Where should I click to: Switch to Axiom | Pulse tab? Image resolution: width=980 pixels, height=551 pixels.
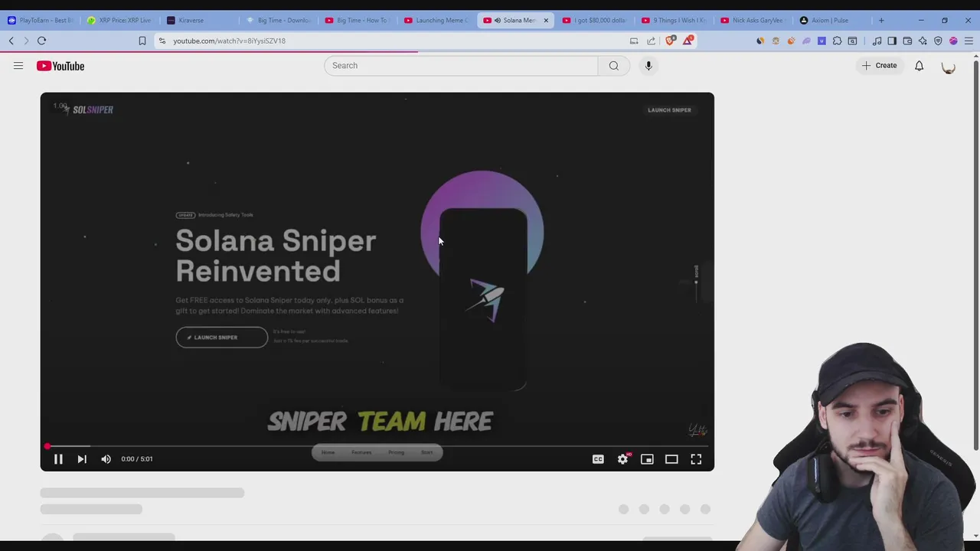834,21
